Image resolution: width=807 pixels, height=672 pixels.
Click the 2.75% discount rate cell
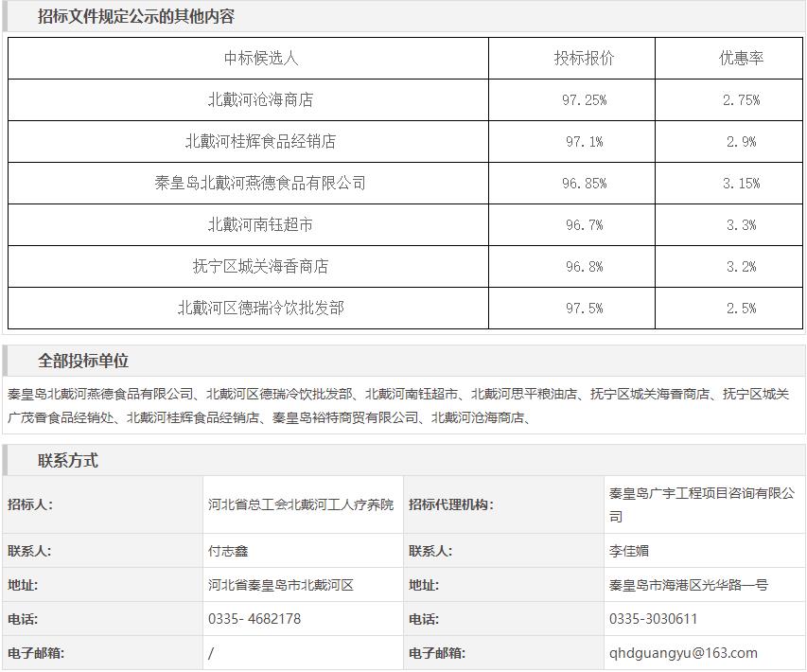point(741,100)
